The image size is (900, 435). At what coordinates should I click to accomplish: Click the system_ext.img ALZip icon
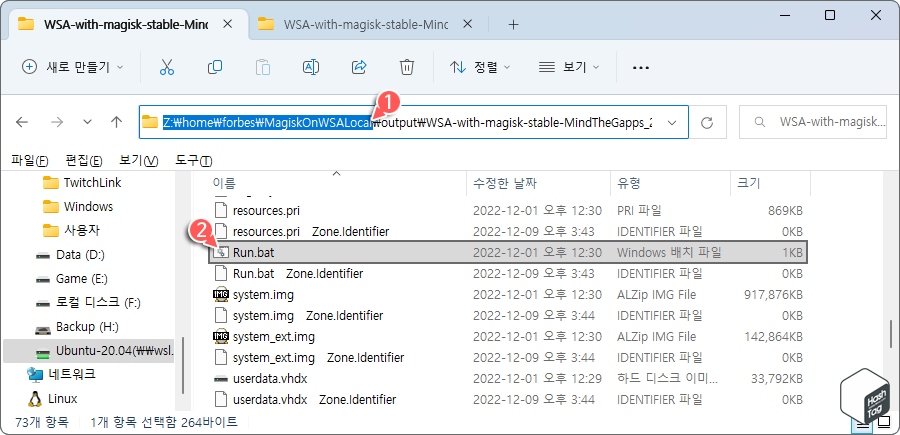220,337
